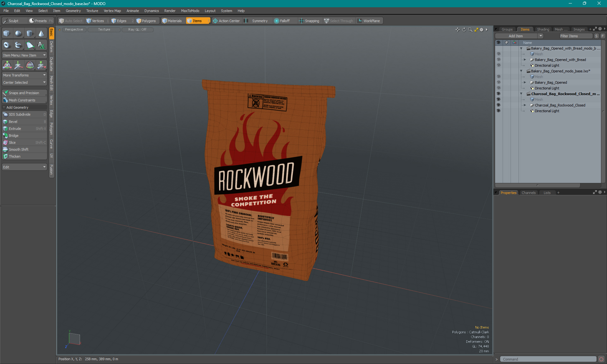Click viewport zoom magnifier icon
Screen dimensions: 607x364
(470, 30)
